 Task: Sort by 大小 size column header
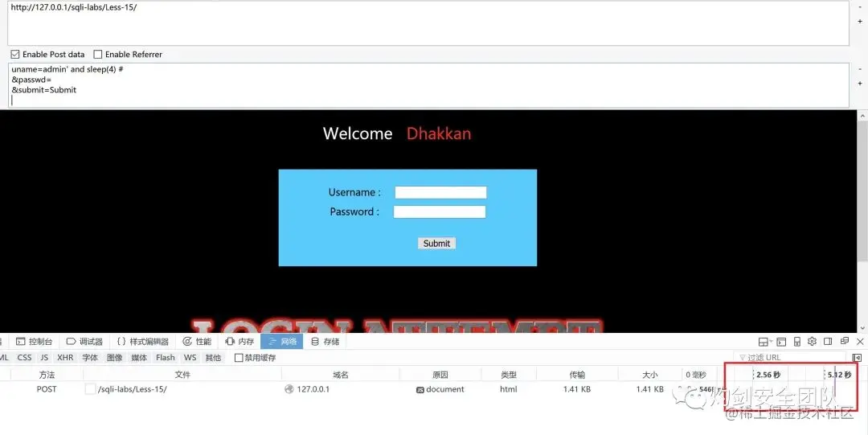[x=650, y=375]
